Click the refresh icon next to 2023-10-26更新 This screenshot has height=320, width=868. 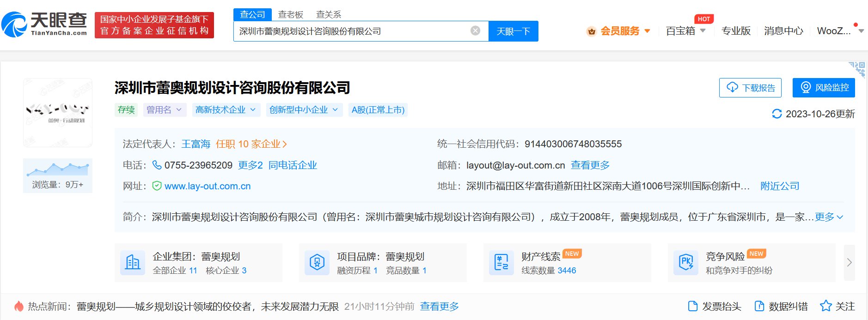coord(777,114)
